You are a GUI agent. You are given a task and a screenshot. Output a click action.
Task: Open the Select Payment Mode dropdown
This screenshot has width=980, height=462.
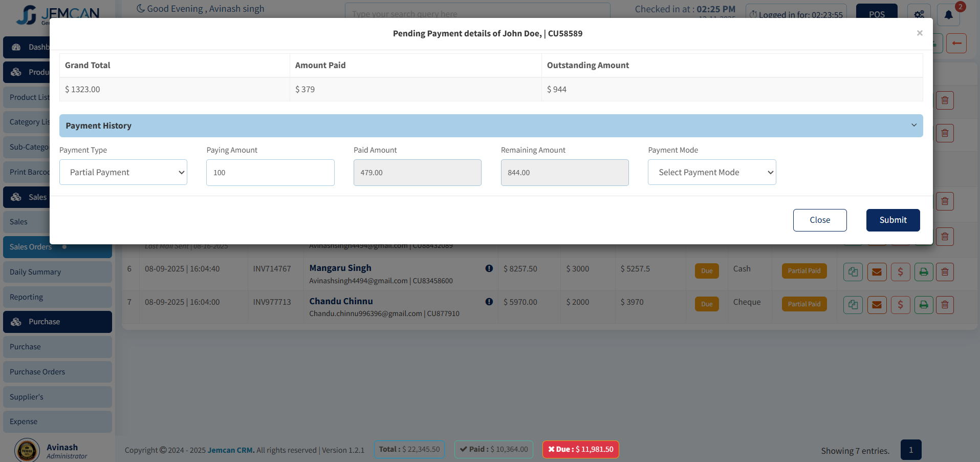(x=711, y=173)
